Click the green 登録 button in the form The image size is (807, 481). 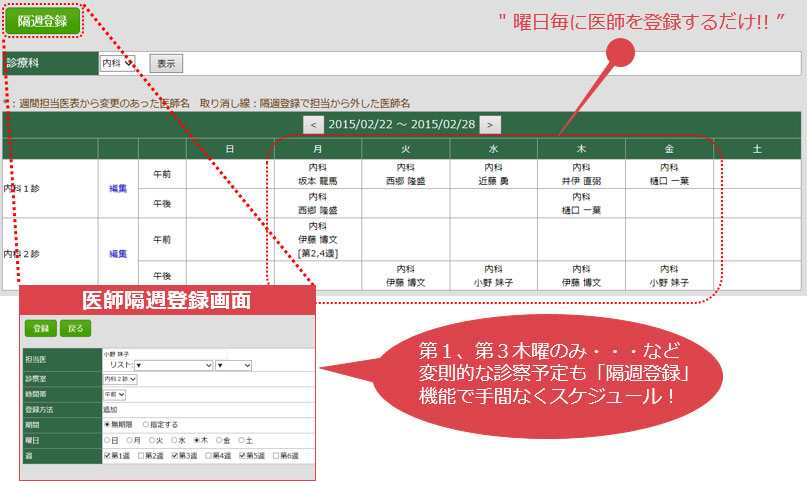pos(41,327)
